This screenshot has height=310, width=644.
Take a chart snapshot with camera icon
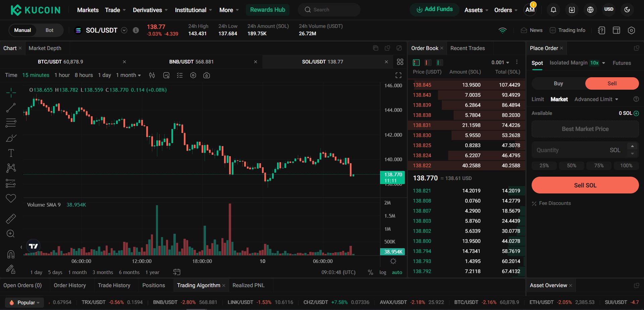point(207,75)
